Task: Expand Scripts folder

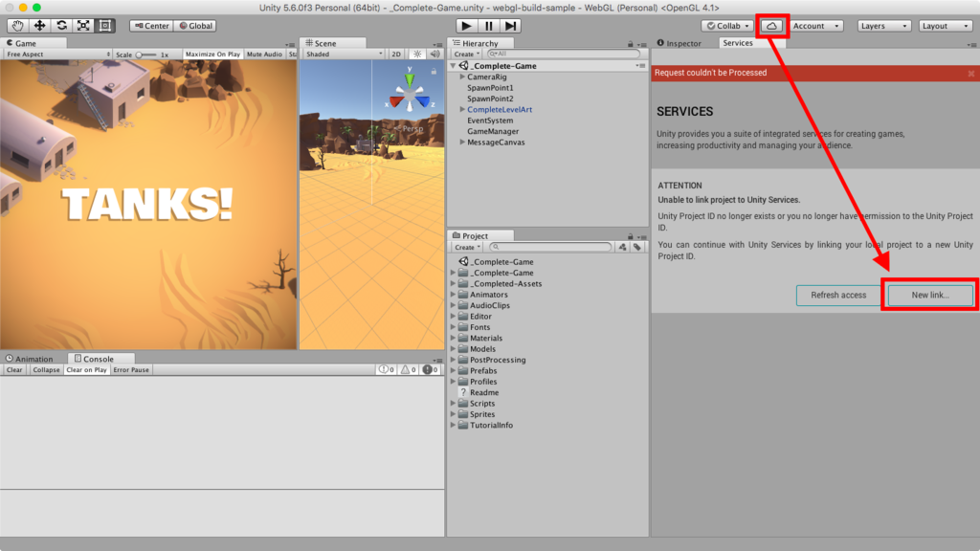Action: coord(453,403)
